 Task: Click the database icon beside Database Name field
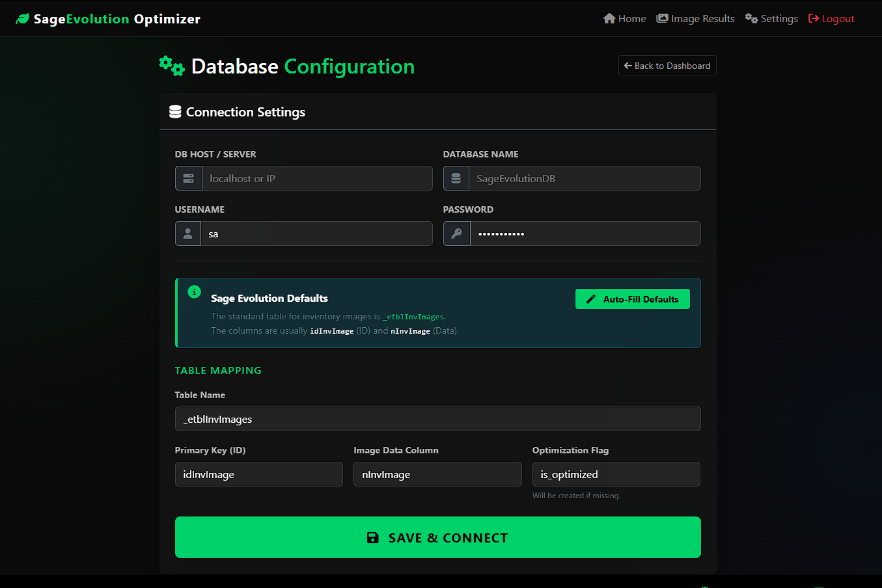tap(456, 178)
